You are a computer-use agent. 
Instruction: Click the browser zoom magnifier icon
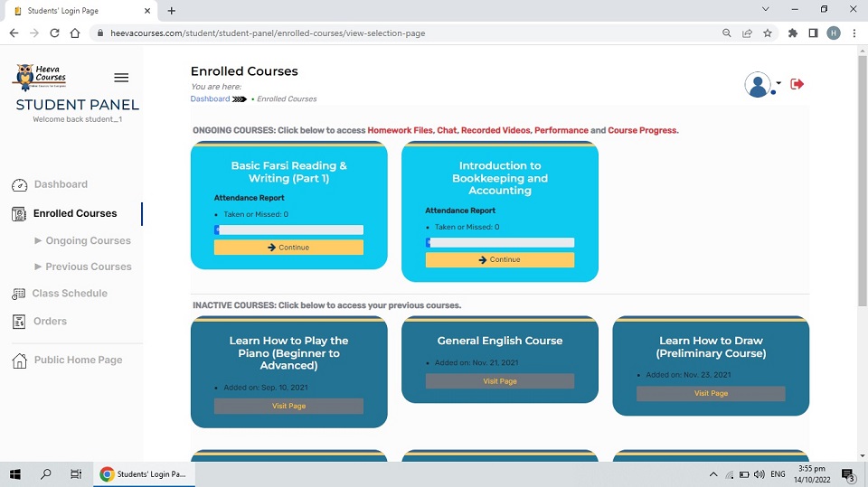coord(727,33)
